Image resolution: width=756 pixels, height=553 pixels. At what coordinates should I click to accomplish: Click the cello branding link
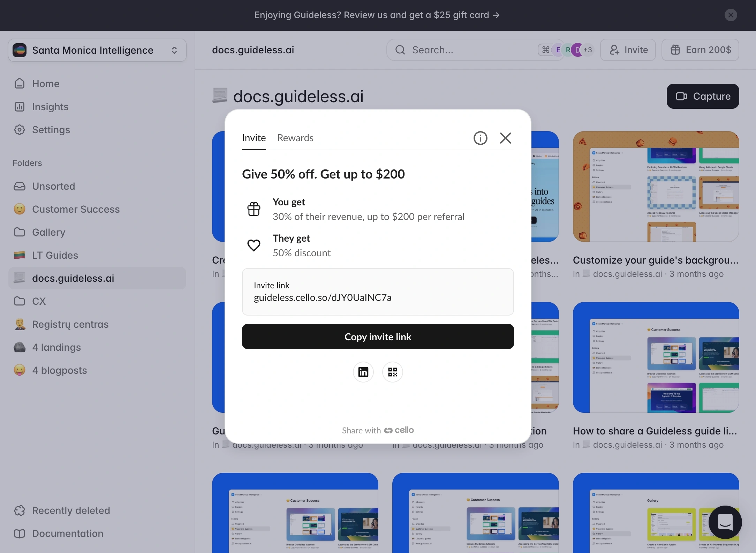399,430
